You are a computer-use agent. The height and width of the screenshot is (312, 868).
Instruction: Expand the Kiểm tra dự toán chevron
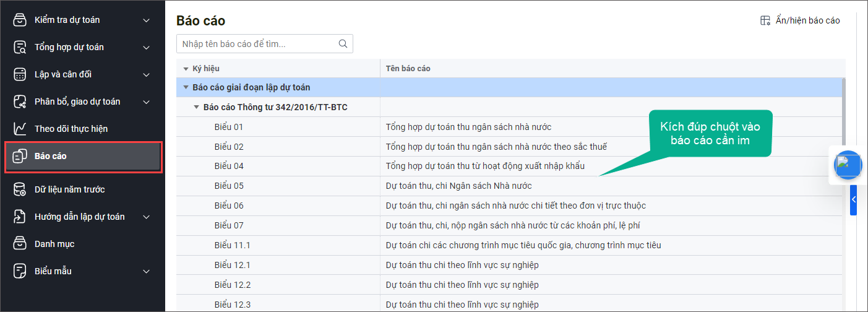(146, 20)
